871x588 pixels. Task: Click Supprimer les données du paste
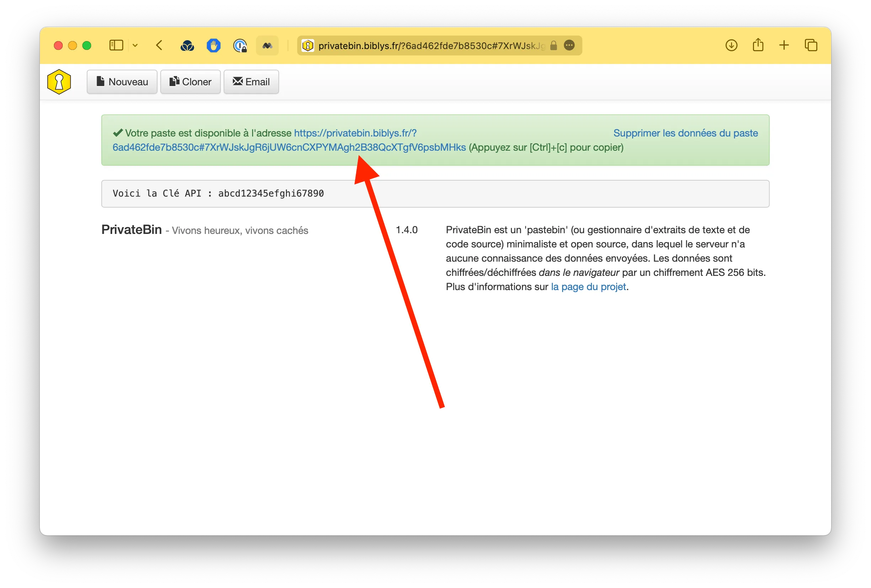pos(685,133)
